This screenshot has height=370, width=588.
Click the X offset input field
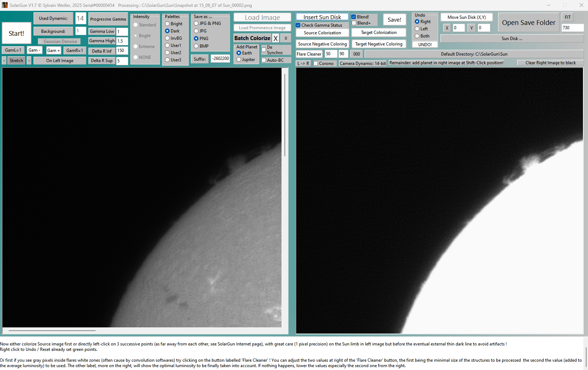pyautogui.click(x=459, y=28)
